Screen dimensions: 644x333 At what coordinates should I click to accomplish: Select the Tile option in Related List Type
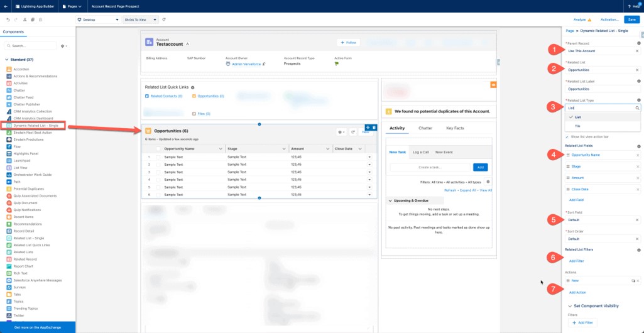[603, 126]
